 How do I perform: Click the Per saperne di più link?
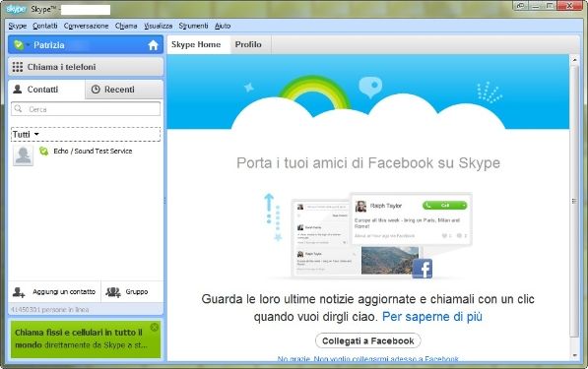click(x=432, y=317)
